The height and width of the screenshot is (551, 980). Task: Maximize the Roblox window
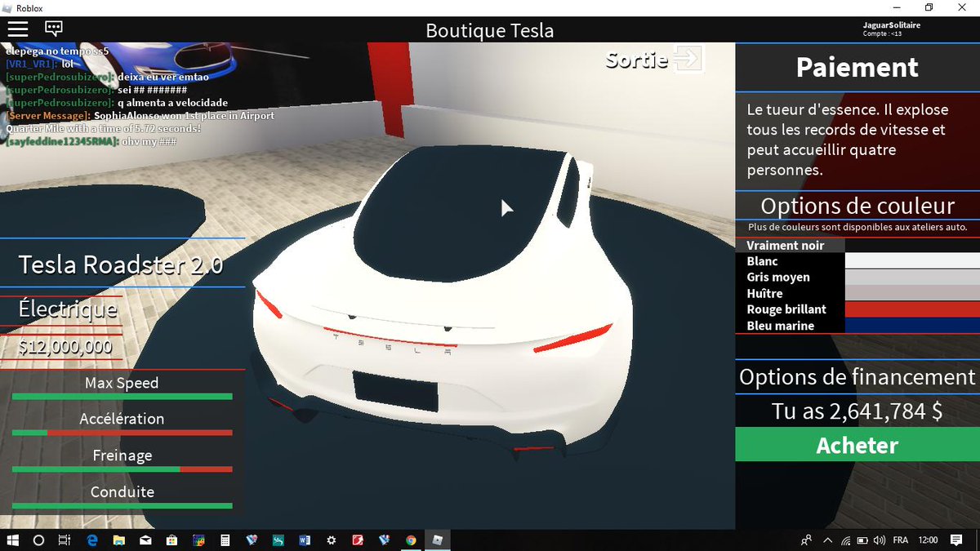pos(929,7)
